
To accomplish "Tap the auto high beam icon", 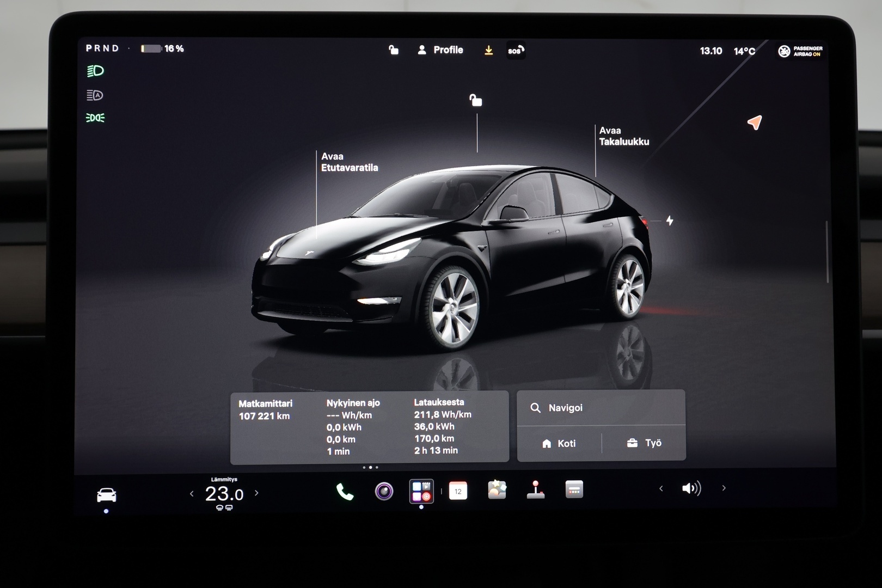I will (x=95, y=95).
